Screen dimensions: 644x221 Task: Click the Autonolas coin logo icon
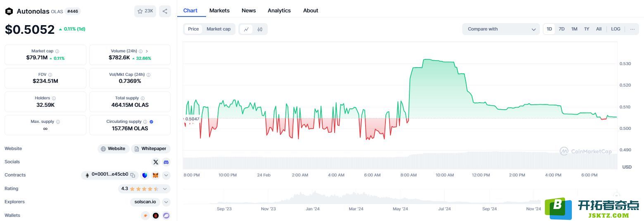pyautogui.click(x=9, y=12)
